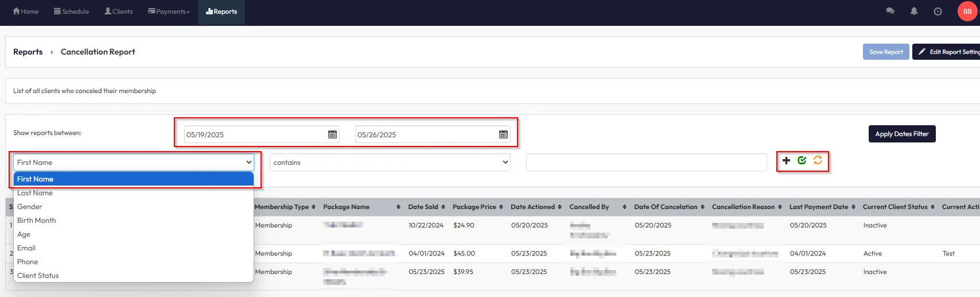
Task: Click the clock icon in top bar
Action: point(938,11)
